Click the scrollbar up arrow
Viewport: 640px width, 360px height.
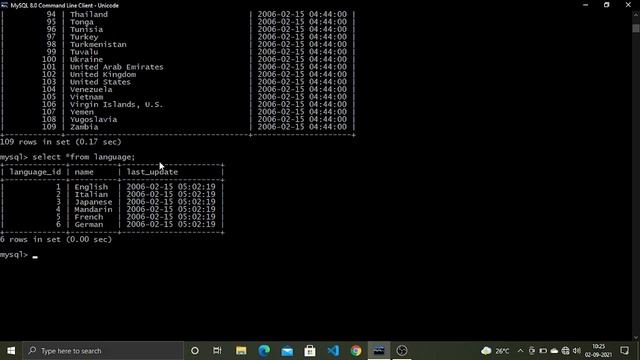[x=636, y=15]
